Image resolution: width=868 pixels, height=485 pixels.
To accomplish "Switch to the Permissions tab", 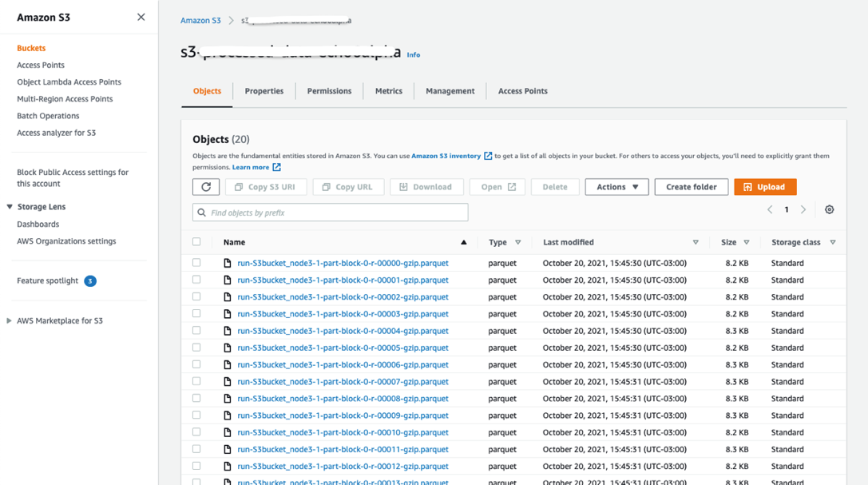I will tap(329, 91).
